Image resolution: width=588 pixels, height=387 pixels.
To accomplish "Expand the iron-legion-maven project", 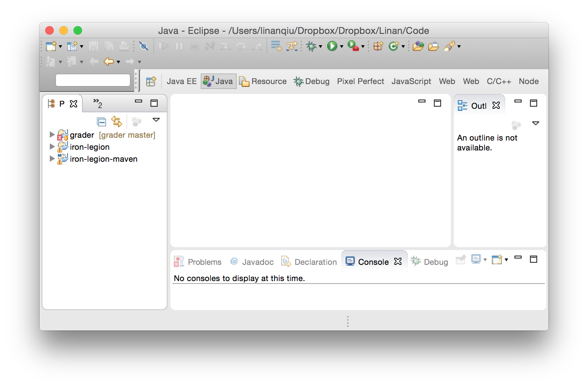I will tap(52, 159).
